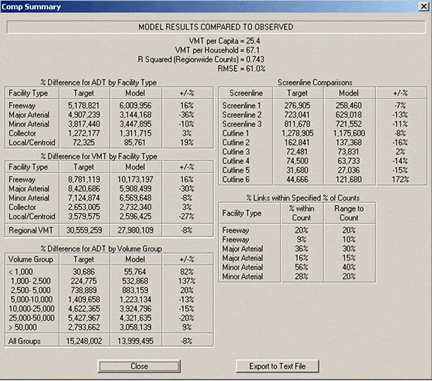
Task: Click the 25,000-50,000 volume group label
Action: (31, 318)
